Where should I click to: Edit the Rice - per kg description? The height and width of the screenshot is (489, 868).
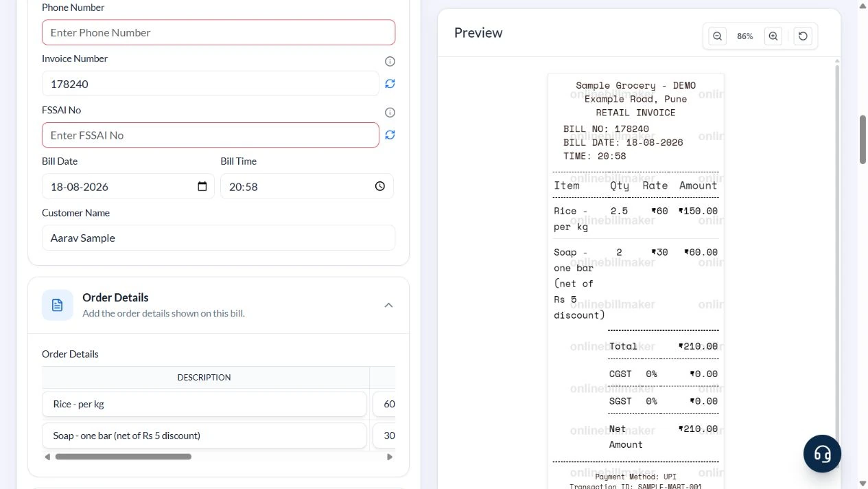coord(204,404)
